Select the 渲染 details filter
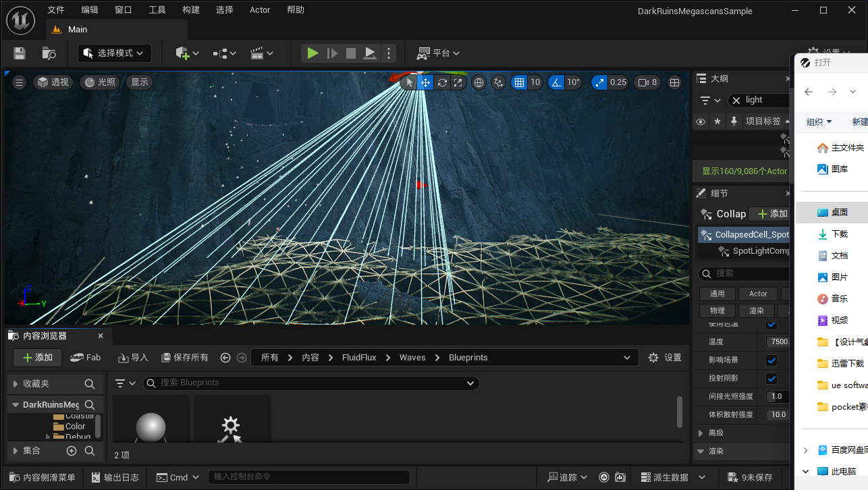The height and width of the screenshot is (490, 868). [x=757, y=310]
